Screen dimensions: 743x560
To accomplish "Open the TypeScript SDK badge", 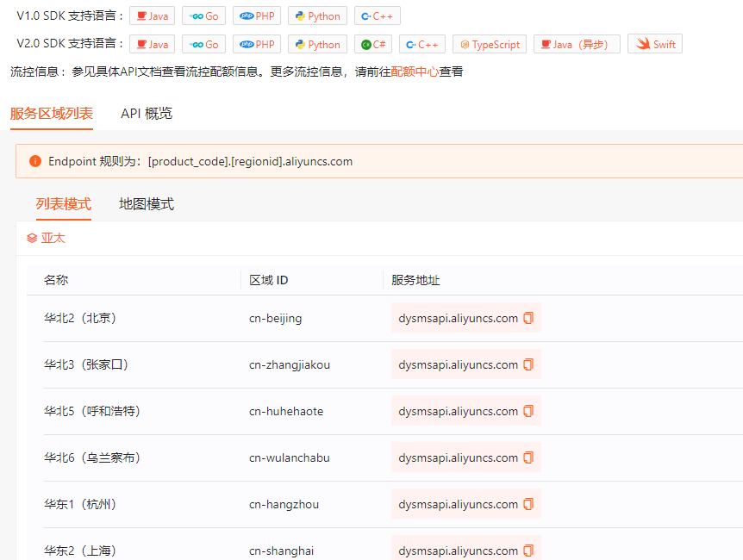I will (489, 44).
